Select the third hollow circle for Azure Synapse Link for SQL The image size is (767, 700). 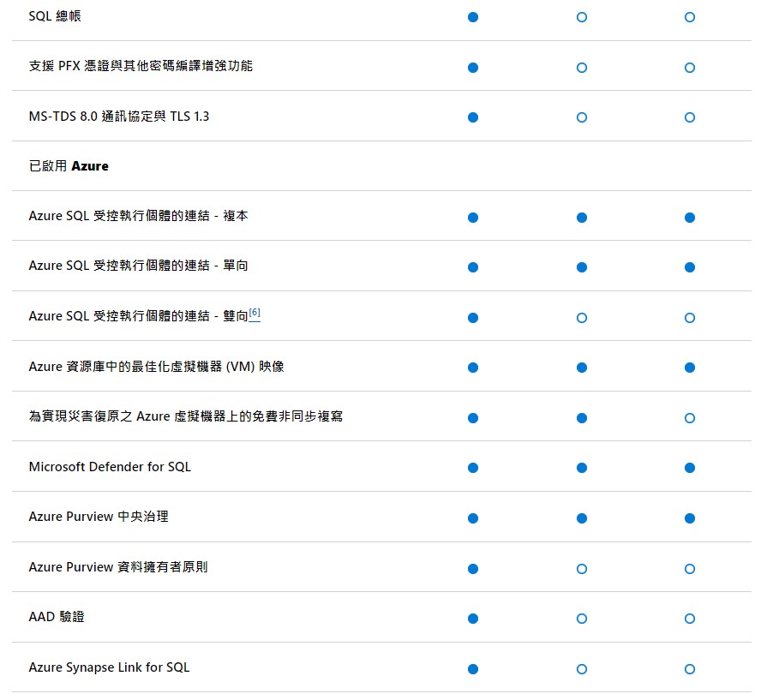point(690,667)
